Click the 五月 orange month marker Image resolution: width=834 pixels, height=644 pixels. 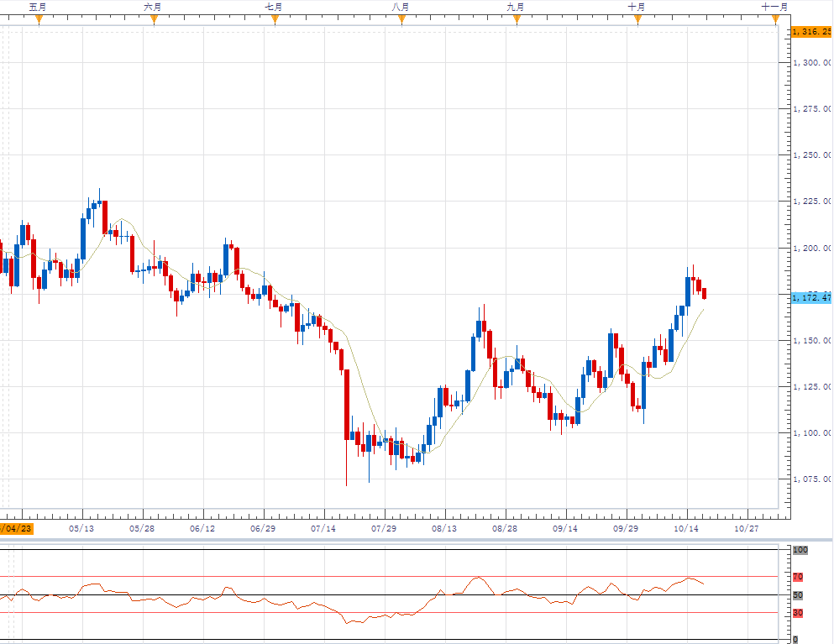(39, 19)
